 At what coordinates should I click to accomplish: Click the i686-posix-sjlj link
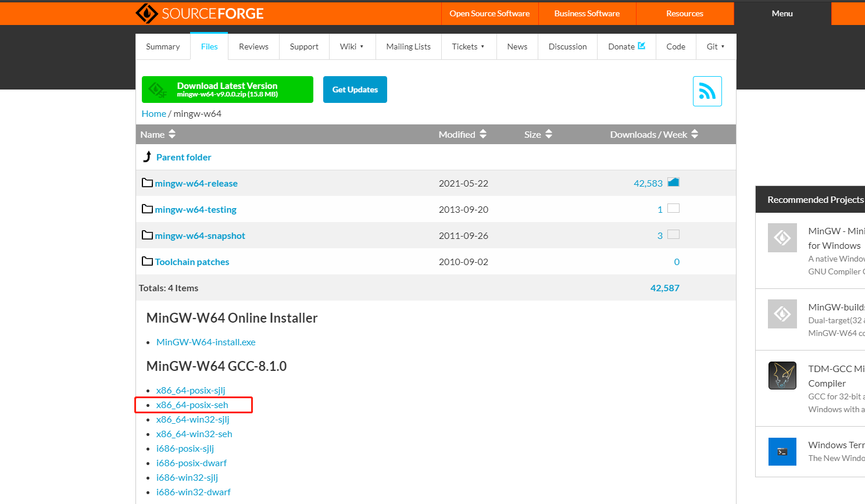(x=185, y=448)
